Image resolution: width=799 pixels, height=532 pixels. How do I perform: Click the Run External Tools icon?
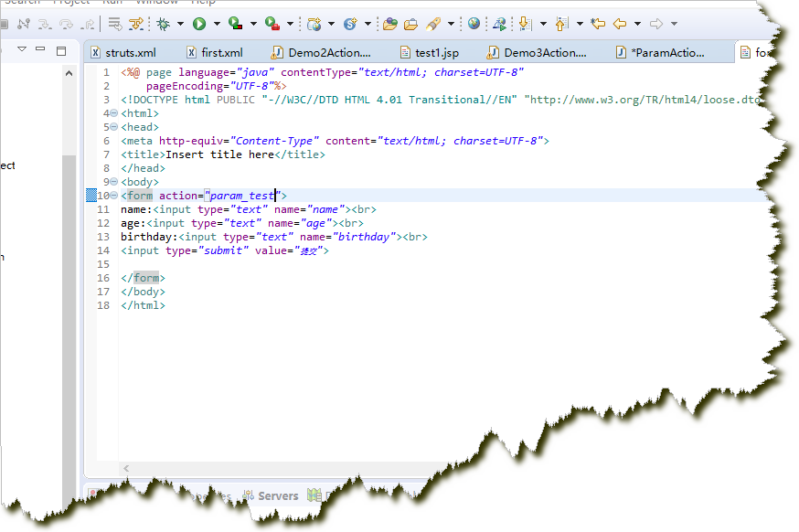(272, 24)
